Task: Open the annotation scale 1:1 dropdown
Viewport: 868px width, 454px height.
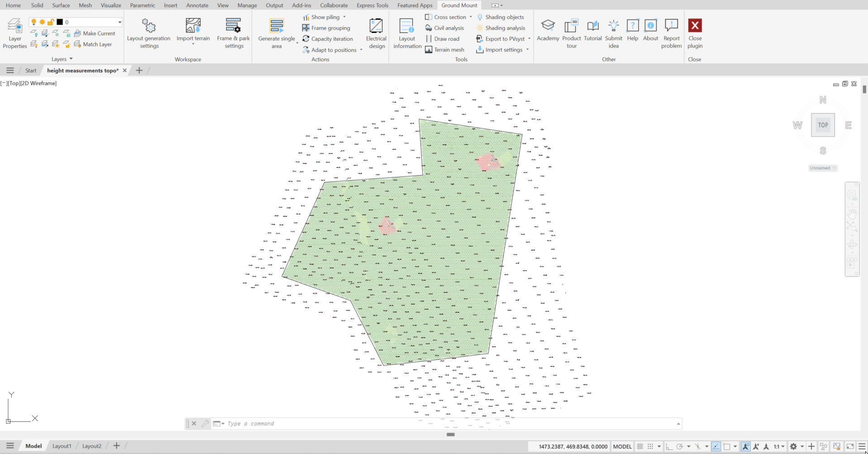Action: point(779,446)
